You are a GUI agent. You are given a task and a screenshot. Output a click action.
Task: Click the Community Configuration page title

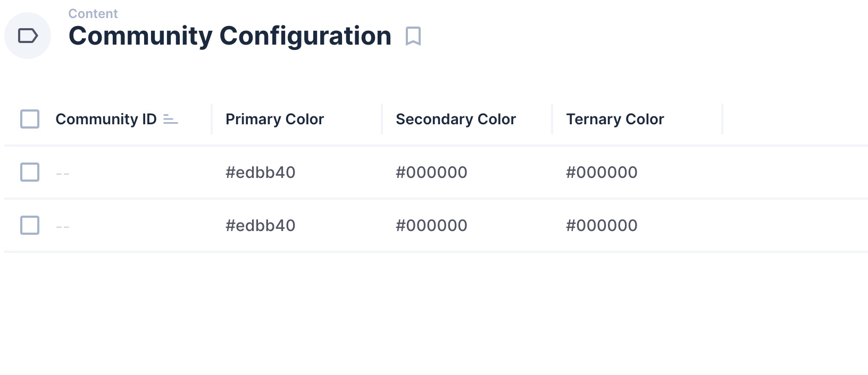coord(230,36)
